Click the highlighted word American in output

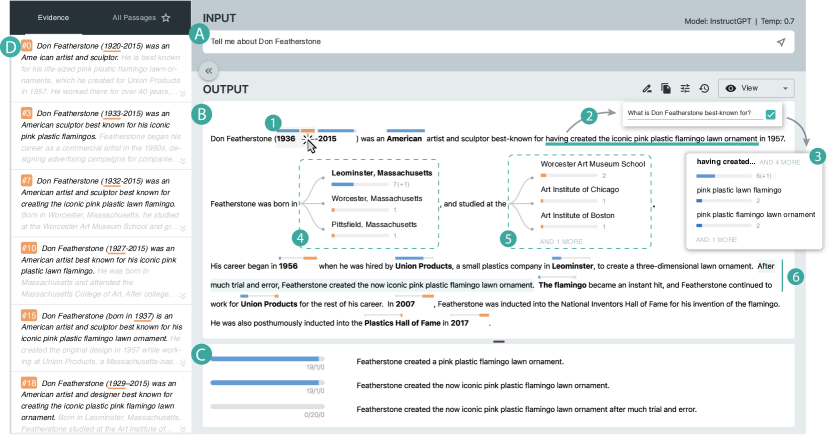tap(404, 139)
